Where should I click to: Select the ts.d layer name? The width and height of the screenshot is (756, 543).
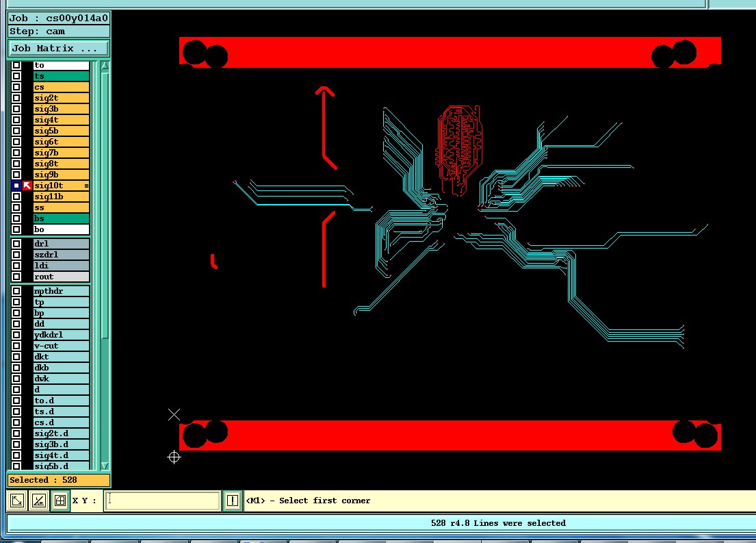pos(61,412)
